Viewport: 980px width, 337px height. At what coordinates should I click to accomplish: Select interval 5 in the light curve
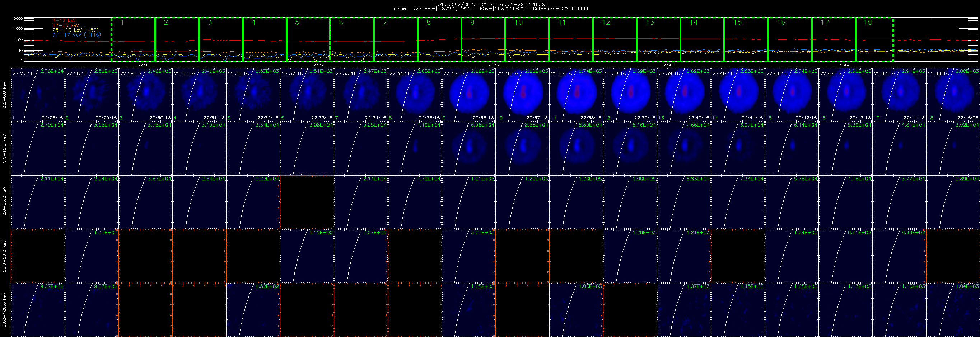point(308,39)
